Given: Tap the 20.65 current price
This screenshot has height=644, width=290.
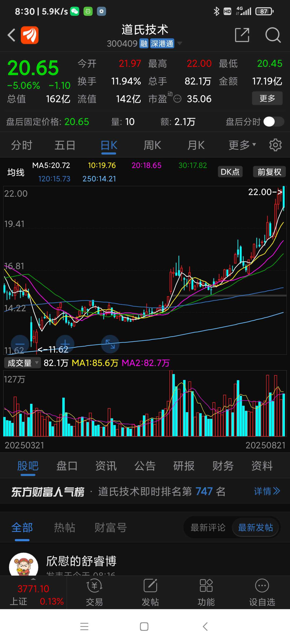Looking at the screenshot, I should click(x=33, y=68).
